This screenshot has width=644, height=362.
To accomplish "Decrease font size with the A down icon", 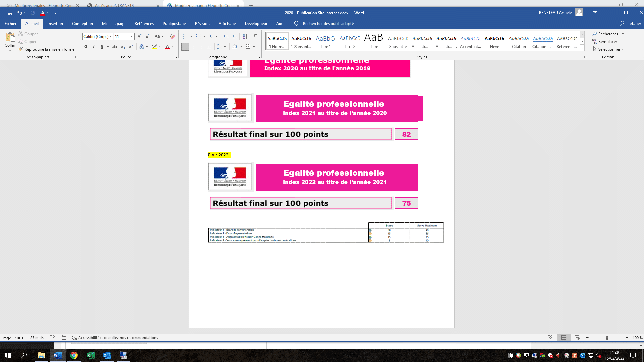I will point(147,36).
